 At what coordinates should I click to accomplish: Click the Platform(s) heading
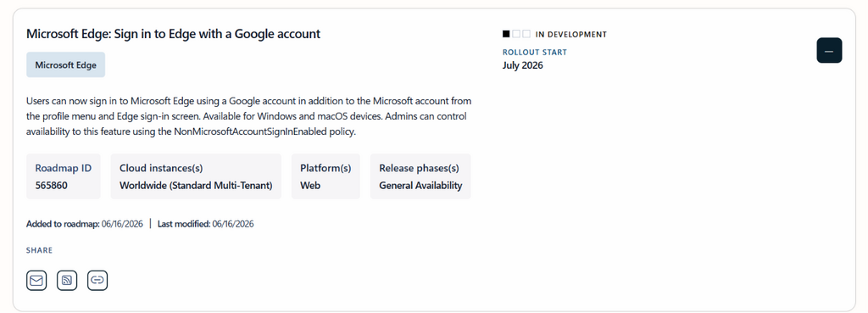pos(325,169)
